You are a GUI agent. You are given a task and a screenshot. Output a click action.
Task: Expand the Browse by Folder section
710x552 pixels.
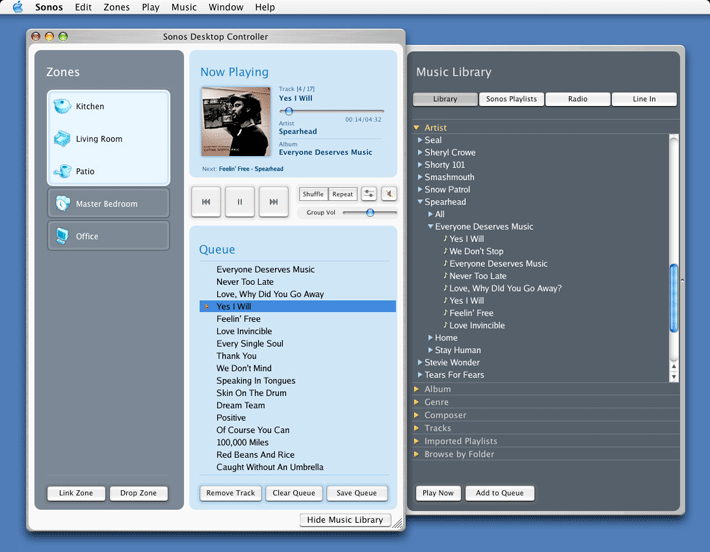[x=416, y=454]
